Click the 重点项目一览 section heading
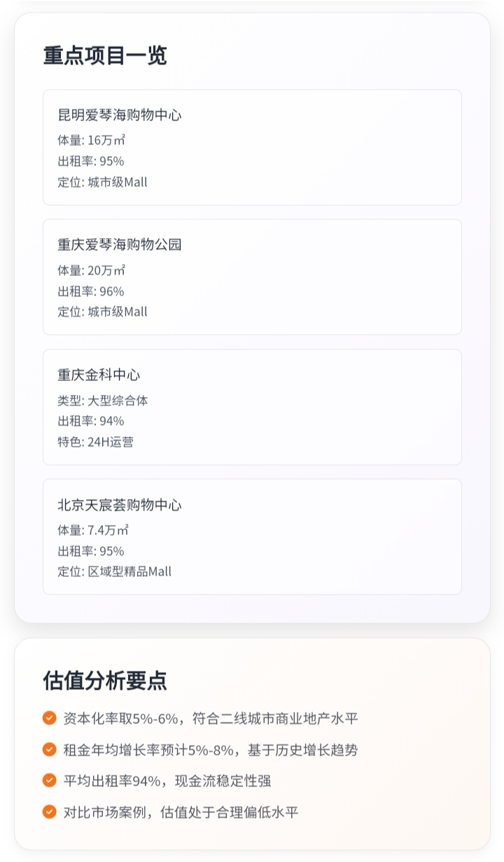504x862 pixels. (x=105, y=55)
